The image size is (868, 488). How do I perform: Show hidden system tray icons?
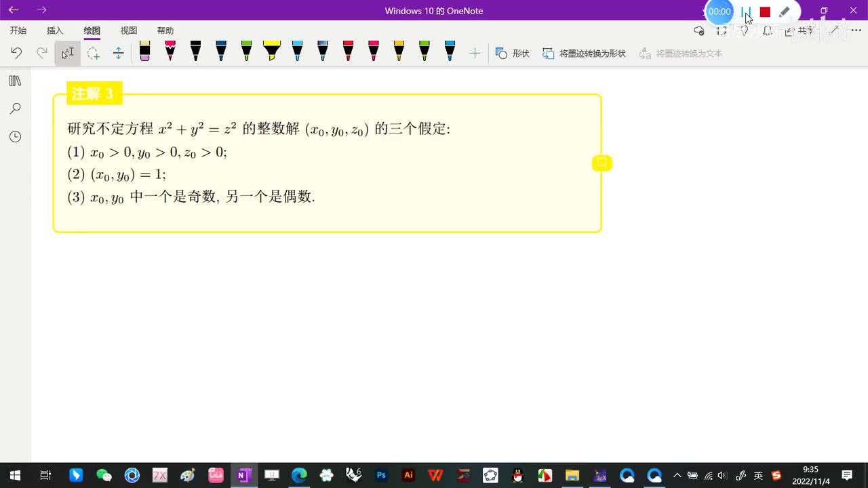click(677, 475)
